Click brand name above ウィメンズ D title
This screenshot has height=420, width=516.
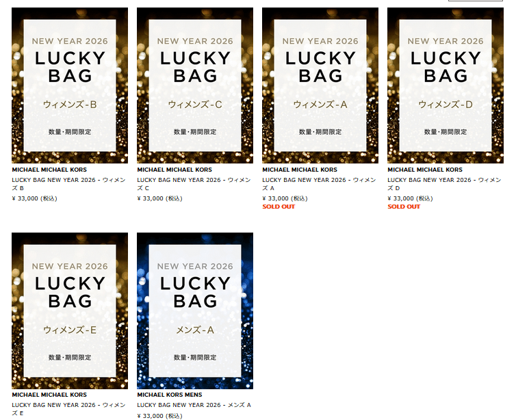425,170
